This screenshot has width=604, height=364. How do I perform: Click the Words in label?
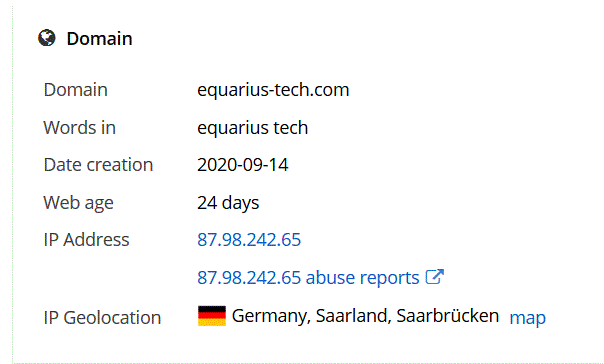tap(79, 127)
